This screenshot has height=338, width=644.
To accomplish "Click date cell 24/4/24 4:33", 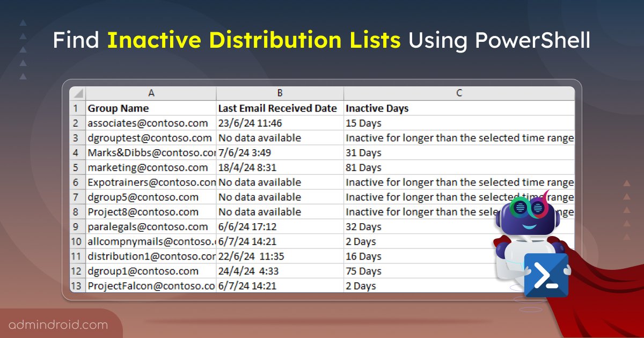I will 280,271.
